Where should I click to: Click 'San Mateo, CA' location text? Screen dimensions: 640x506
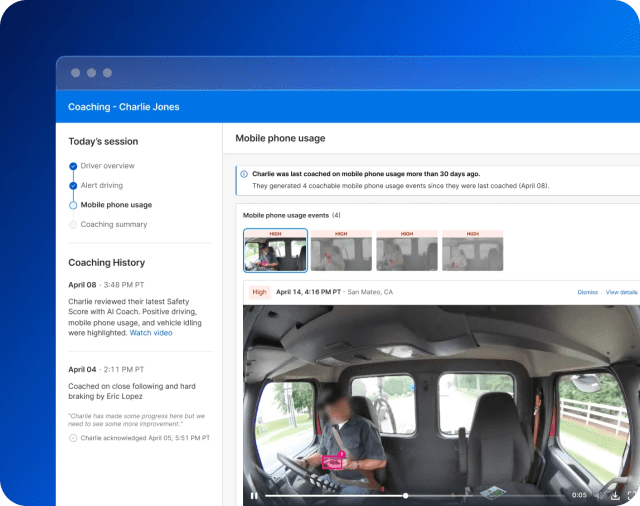coord(370,292)
